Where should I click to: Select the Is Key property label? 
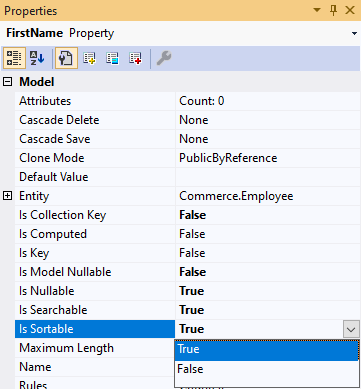(34, 253)
